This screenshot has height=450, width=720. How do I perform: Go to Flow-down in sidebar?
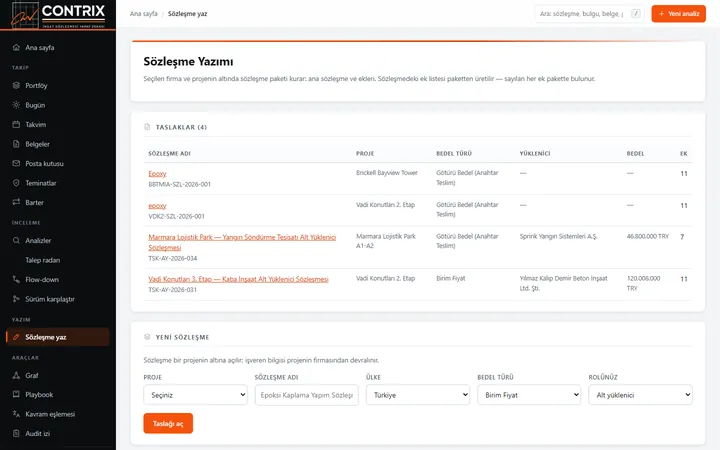(x=42, y=280)
